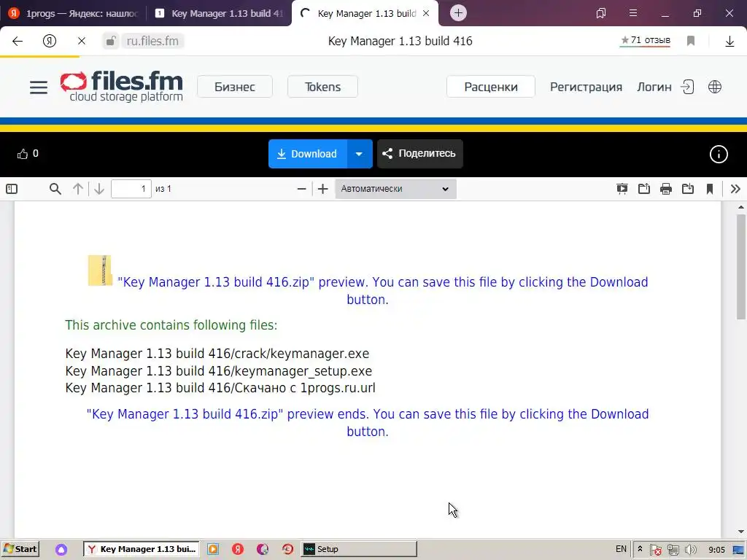Viewport: 747px width, 560px height.
Task: Open the file info circle icon
Action: pos(719,154)
